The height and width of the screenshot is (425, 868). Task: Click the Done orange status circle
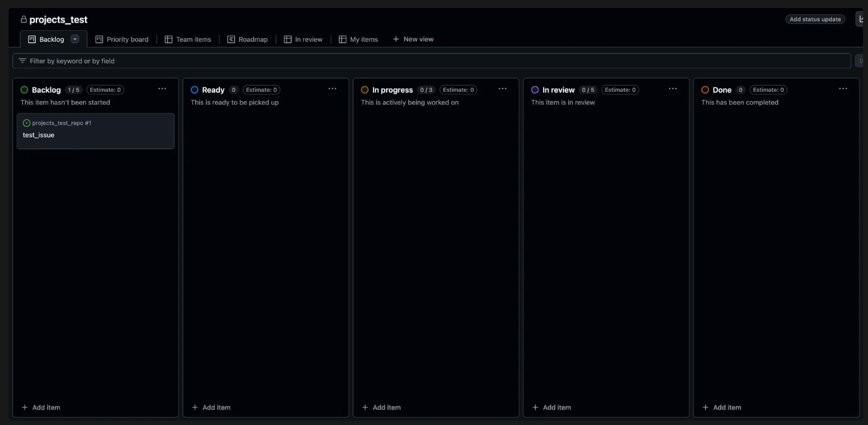click(705, 90)
